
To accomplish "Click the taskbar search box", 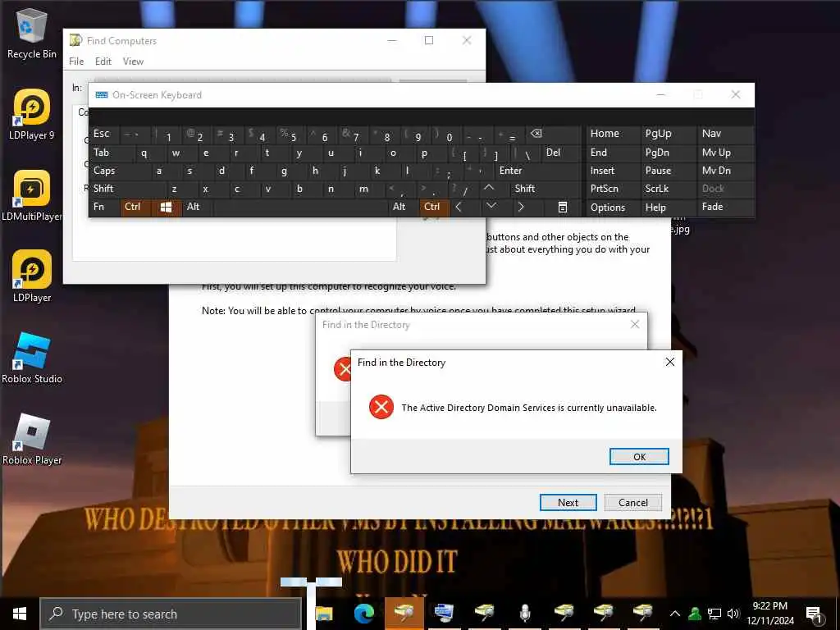I will (x=171, y=614).
